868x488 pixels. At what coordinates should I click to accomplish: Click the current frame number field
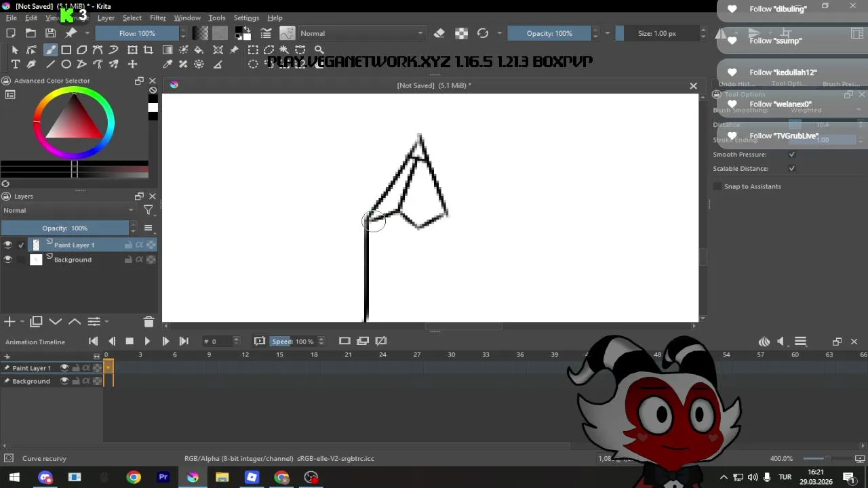coord(217,342)
